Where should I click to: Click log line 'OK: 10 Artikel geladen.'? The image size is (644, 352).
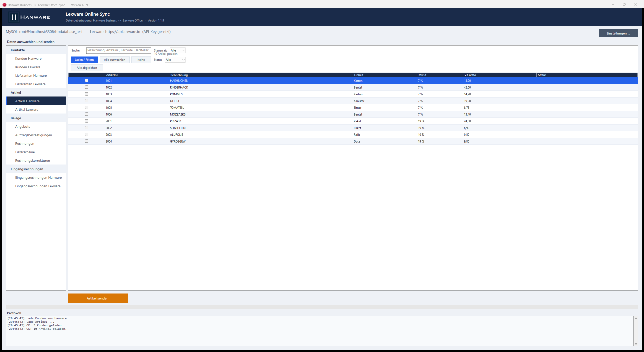point(37,329)
